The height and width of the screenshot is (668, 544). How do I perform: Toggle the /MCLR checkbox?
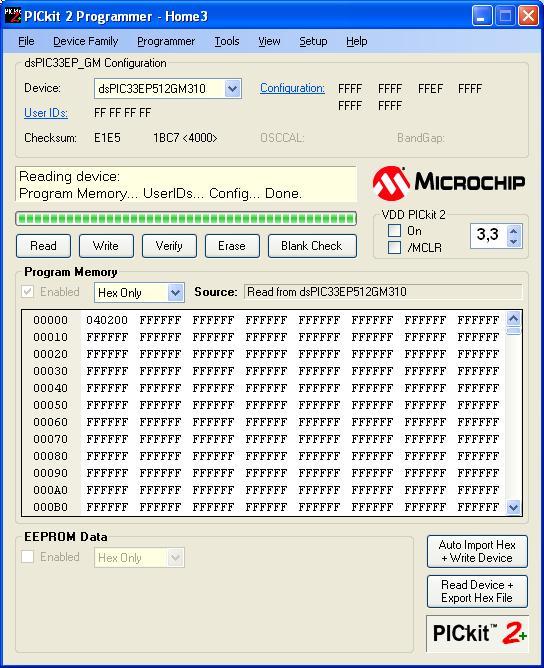coord(394,248)
